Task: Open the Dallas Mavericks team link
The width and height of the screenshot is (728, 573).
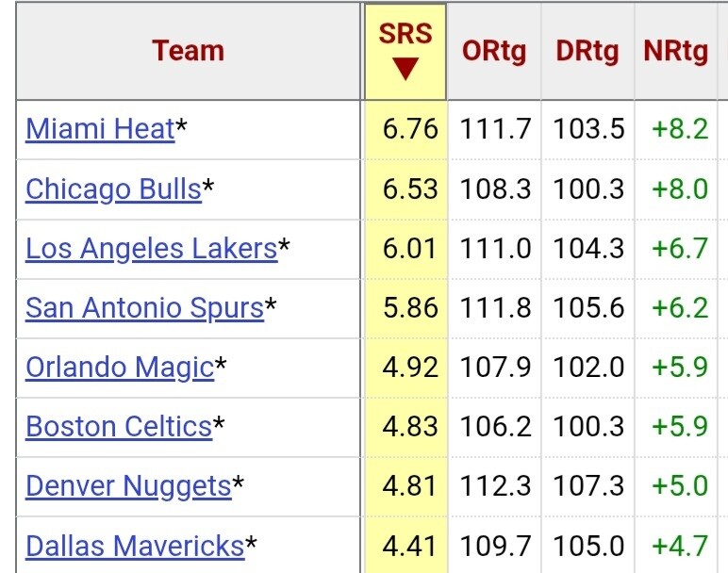Action: coord(135,545)
